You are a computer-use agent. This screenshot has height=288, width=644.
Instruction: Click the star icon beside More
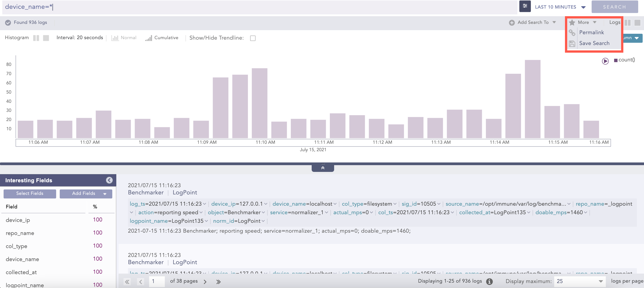pos(572,22)
